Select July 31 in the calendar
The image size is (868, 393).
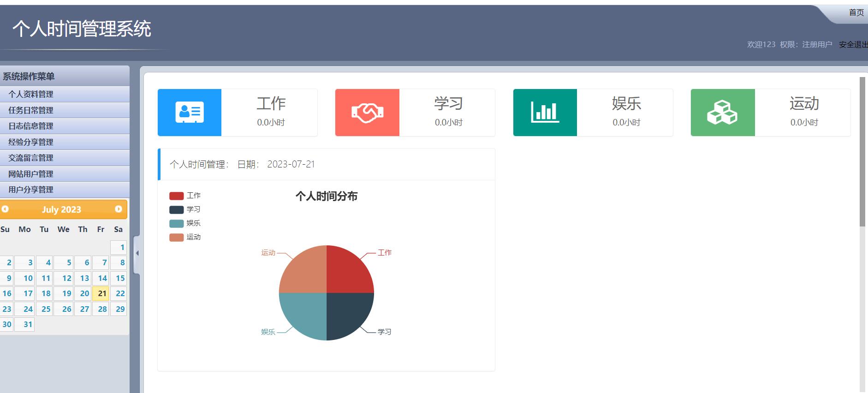[x=24, y=324]
